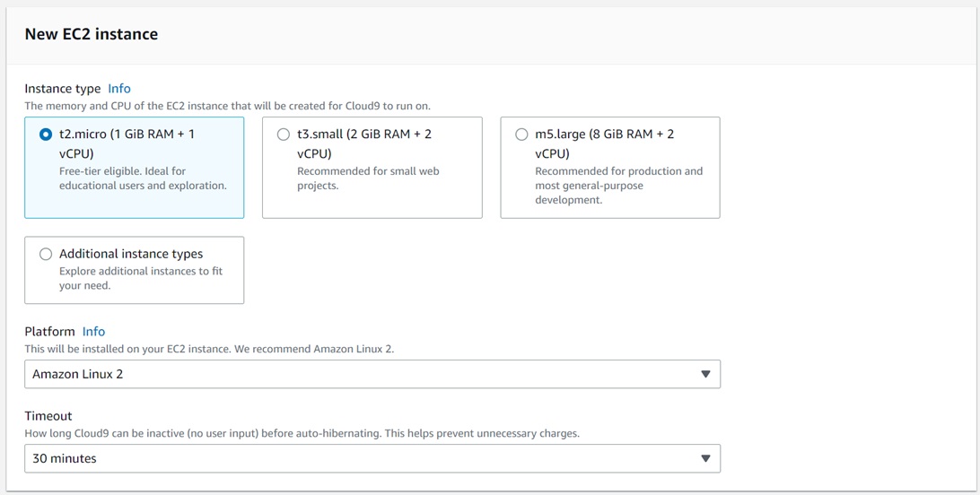Click the Amazon Linux 2 recommendation help text
This screenshot has height=495, width=980.
tap(209, 349)
